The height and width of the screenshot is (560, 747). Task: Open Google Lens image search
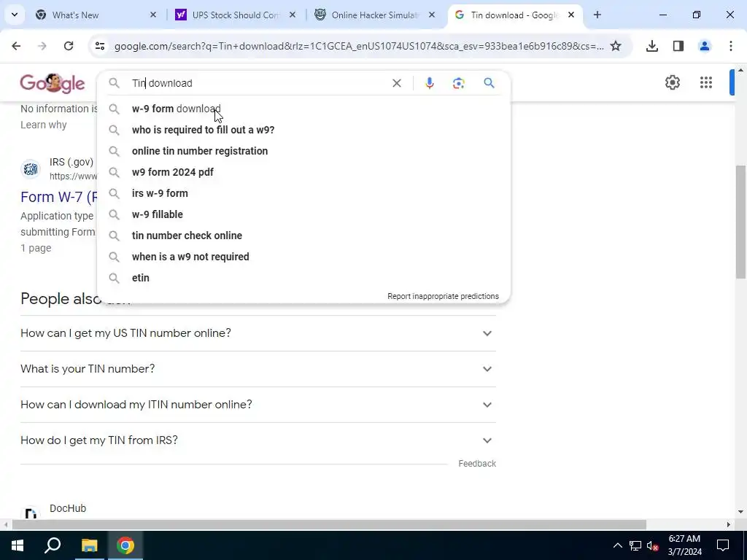point(458,83)
